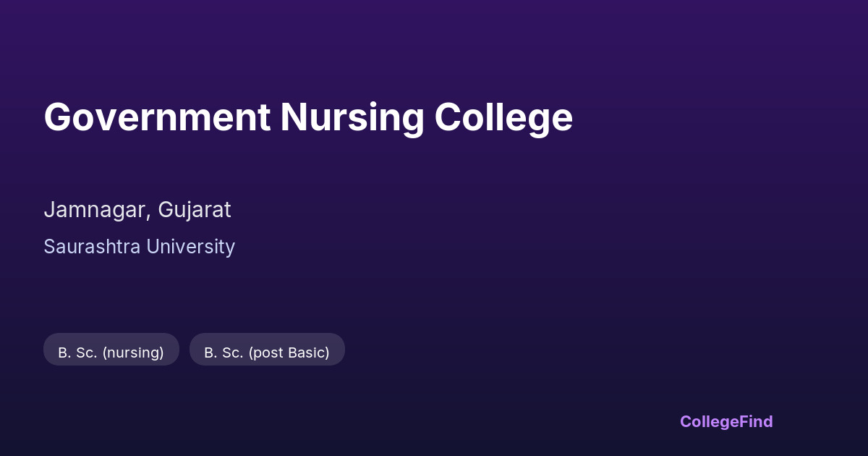868x456 pixels.
Task: Click the CollegeFind brand logo
Action: pyautogui.click(x=726, y=421)
